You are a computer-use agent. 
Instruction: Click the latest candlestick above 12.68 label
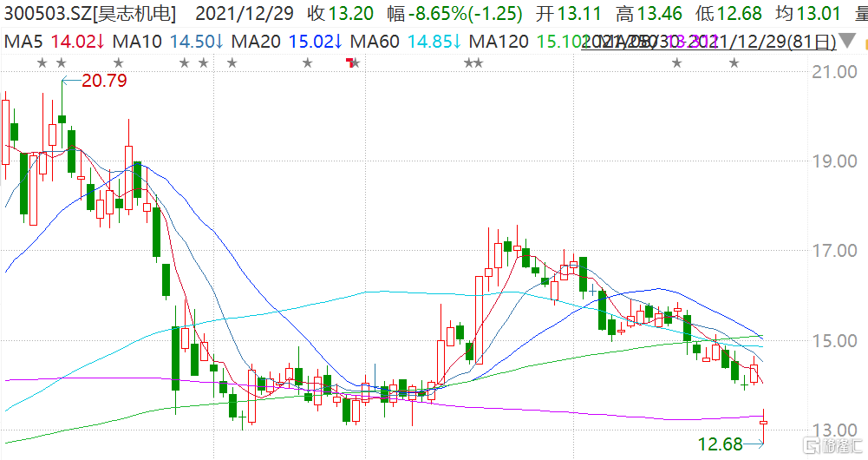coord(763,427)
